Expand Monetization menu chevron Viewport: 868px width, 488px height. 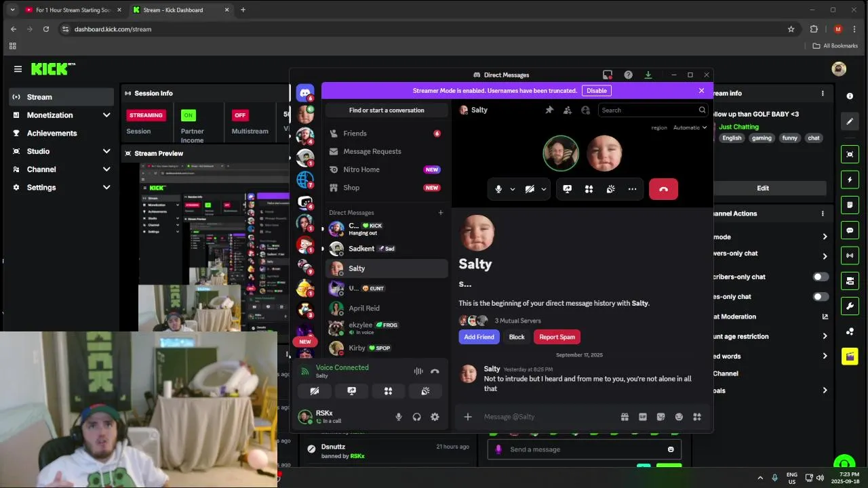click(106, 115)
